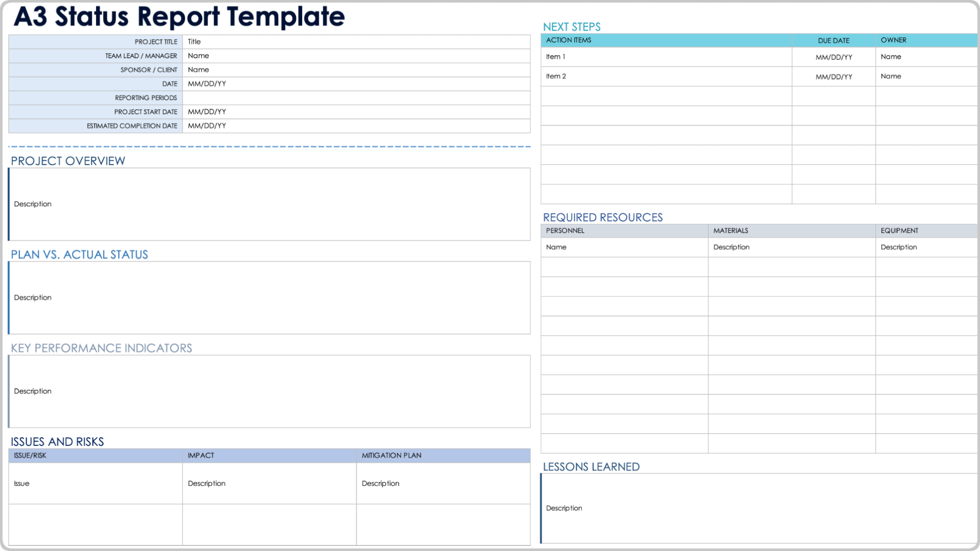Select the DUE DATE column header

(x=834, y=40)
